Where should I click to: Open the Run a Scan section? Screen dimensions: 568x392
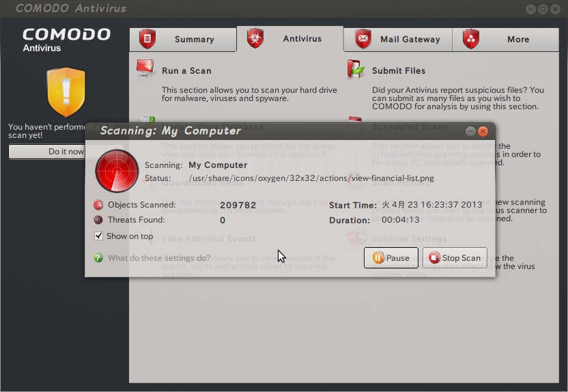tap(186, 70)
